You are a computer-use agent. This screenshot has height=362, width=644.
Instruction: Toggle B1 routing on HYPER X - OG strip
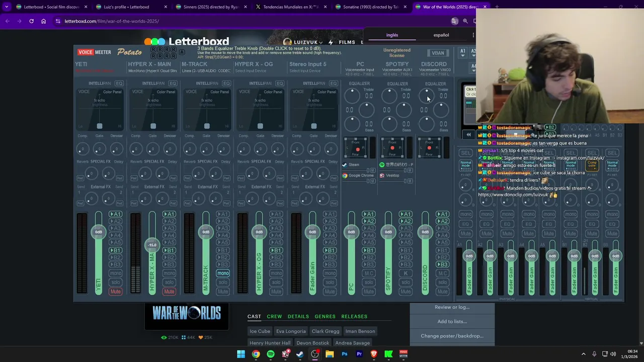(276, 250)
